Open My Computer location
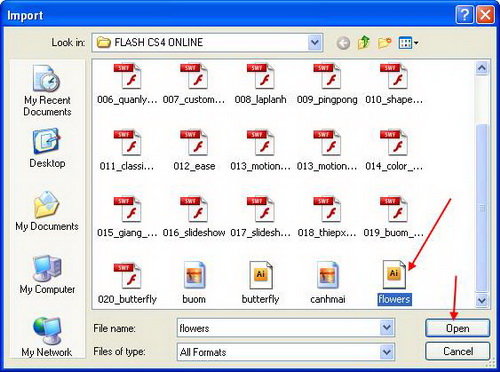The height and width of the screenshot is (372, 500). tap(47, 275)
